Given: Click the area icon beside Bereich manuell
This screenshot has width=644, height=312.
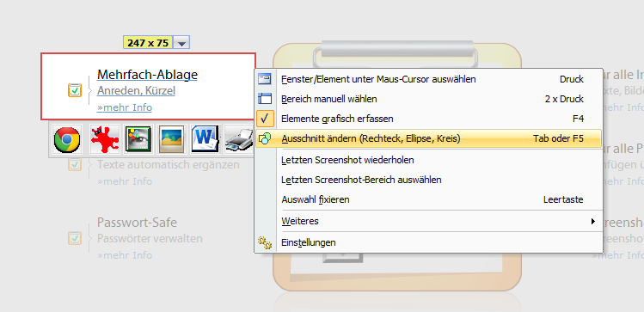Looking at the screenshot, I should tap(264, 99).
